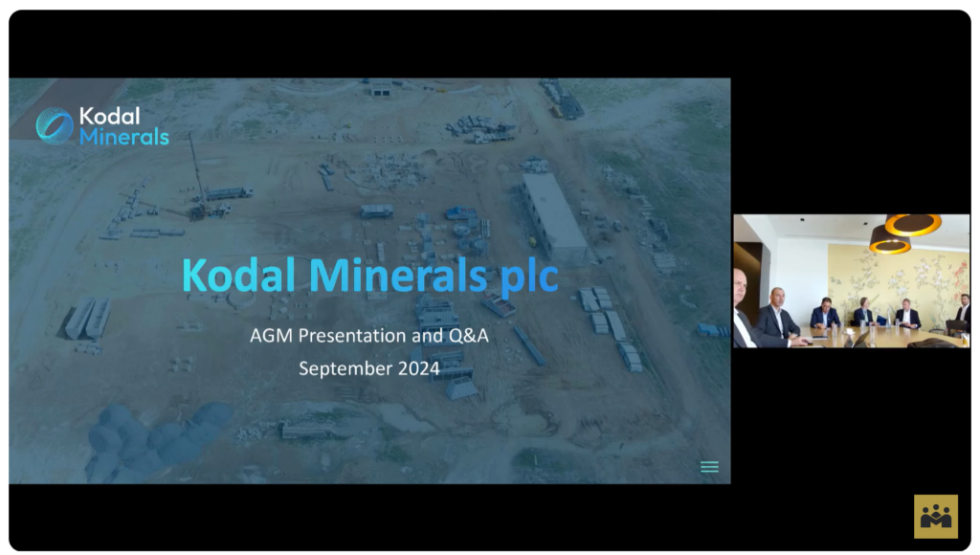Click the rightmost person in the meeting video

coord(962,311)
